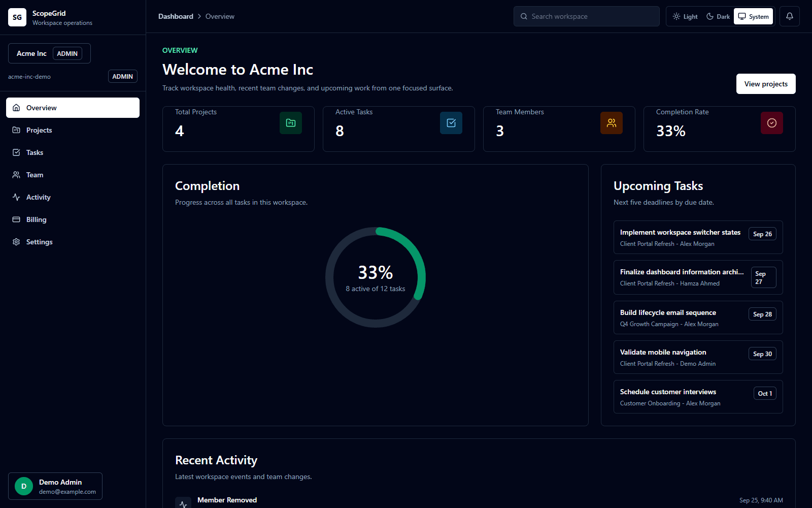
Task: Click the Active Tasks checkbox icon
Action: click(451, 123)
